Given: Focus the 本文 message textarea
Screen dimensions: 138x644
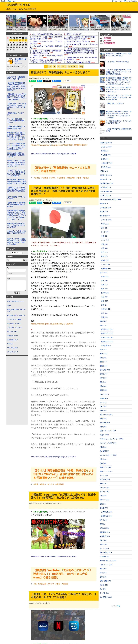Looking at the screenshot, I should click(17, 286).
